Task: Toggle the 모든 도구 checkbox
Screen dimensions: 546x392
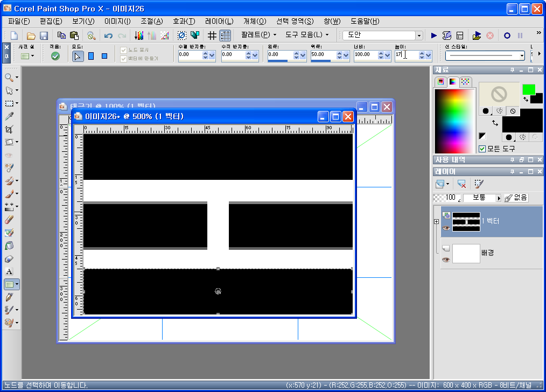Action: coord(482,149)
